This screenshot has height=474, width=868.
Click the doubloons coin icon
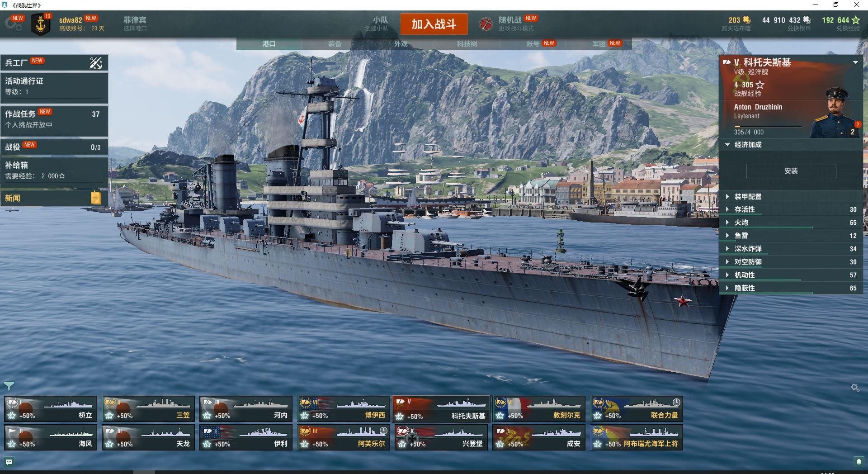tap(746, 20)
